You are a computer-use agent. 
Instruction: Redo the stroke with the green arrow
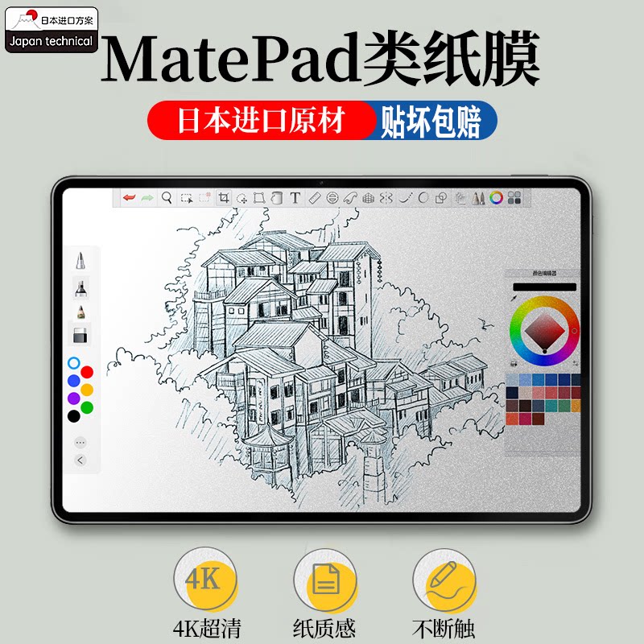click(147, 196)
